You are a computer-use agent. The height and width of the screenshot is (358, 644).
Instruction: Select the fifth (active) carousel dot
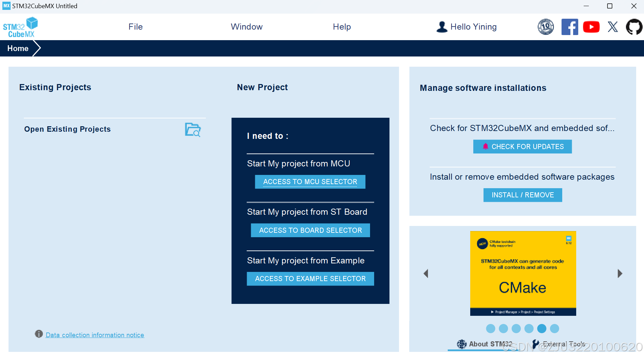coord(542,328)
